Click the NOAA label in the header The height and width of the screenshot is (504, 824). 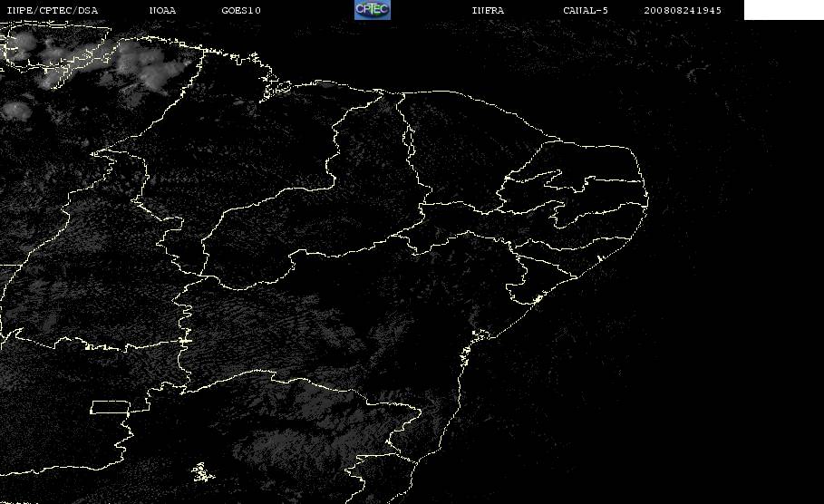162,11
